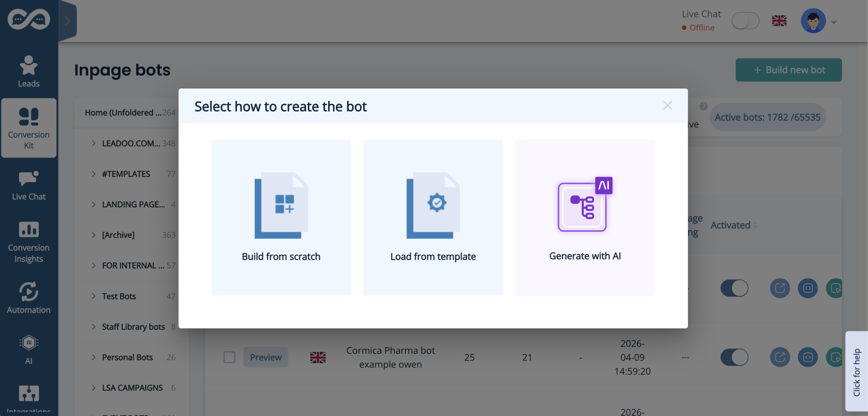Check the Cormica Pharma bot row checkbox
The height and width of the screenshot is (416, 868).
(x=229, y=357)
